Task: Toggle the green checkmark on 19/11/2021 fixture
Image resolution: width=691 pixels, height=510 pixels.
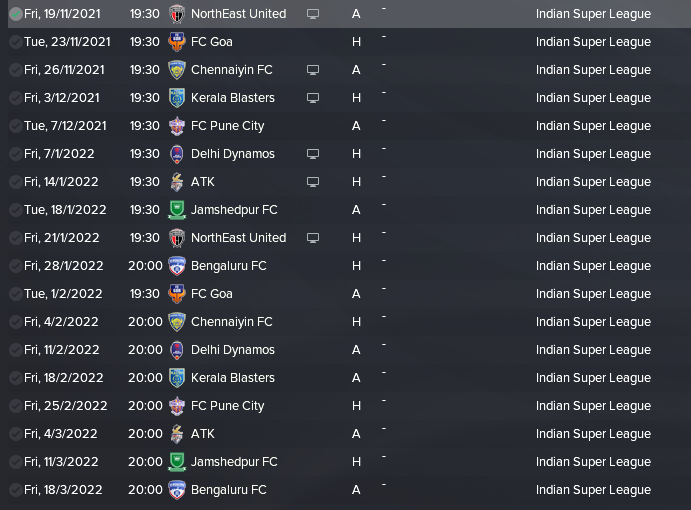Action: coord(16,14)
